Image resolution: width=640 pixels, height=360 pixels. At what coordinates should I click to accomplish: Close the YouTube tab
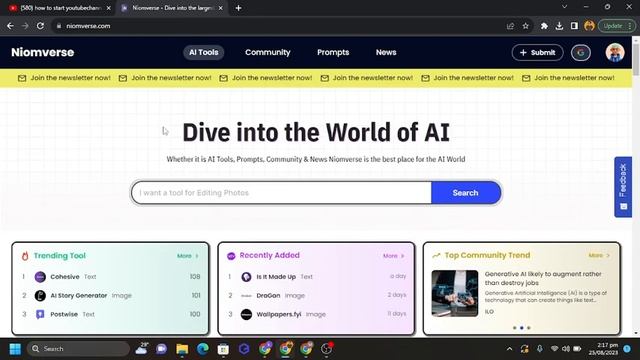(109, 8)
